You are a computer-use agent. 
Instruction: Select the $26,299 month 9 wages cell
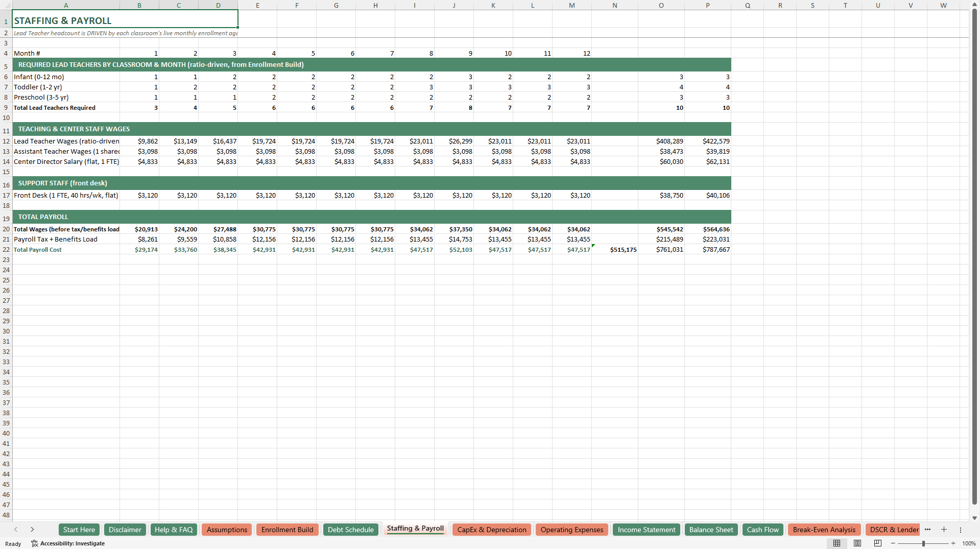[454, 141]
